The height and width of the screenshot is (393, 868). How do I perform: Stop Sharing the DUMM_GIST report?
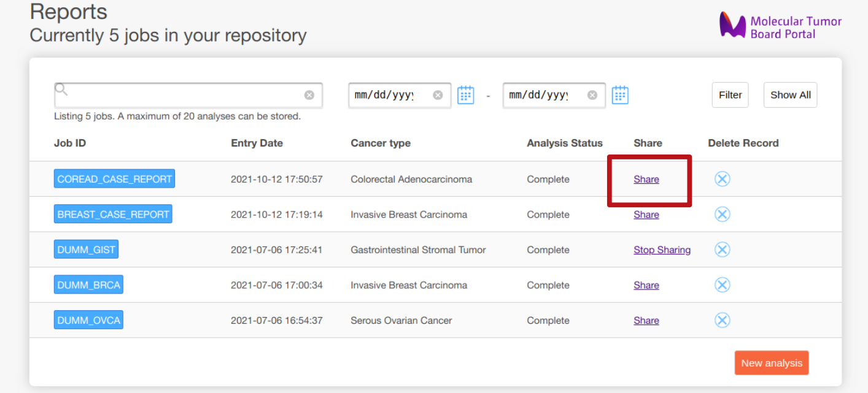click(x=662, y=250)
